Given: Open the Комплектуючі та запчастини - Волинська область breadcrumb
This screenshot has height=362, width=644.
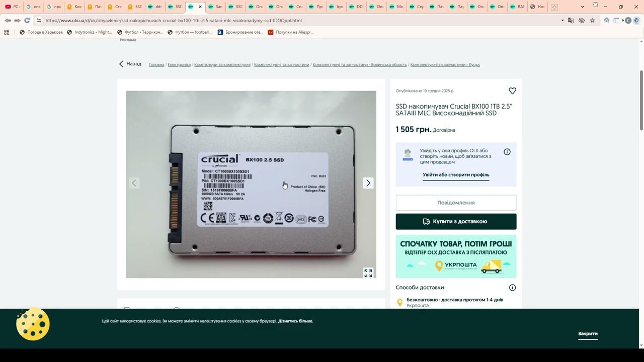Looking at the screenshot, I should [x=360, y=65].
